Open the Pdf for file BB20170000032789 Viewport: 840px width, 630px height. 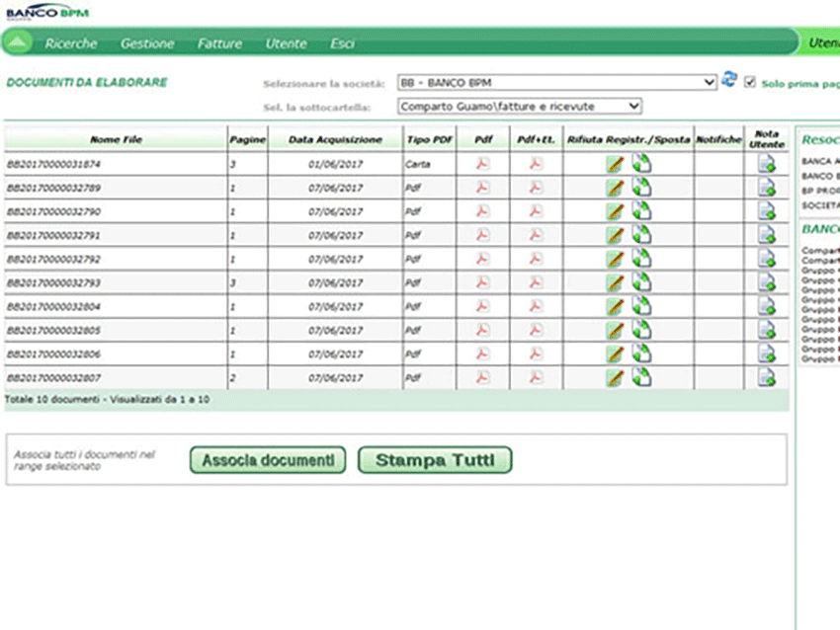pos(482,188)
